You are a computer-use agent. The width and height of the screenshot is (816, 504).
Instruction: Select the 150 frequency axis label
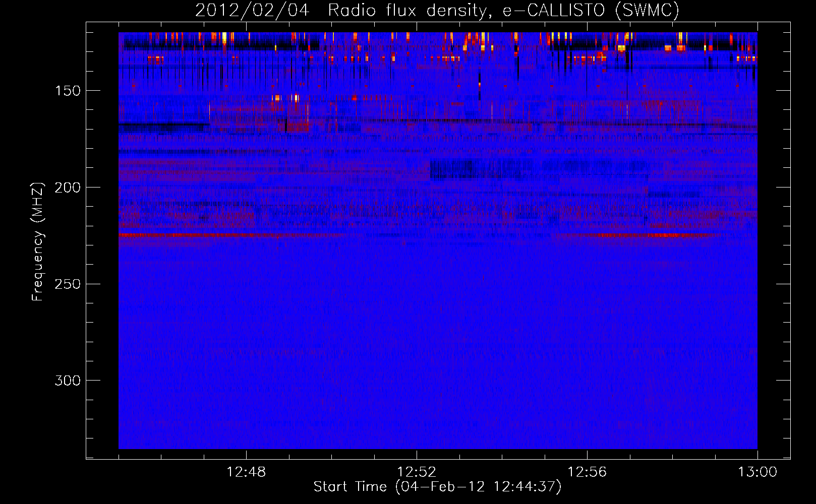point(68,91)
